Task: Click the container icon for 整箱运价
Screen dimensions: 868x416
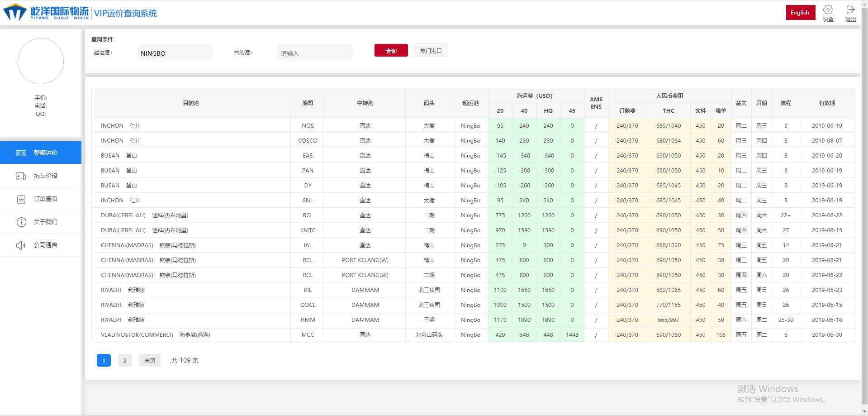Action: point(21,153)
